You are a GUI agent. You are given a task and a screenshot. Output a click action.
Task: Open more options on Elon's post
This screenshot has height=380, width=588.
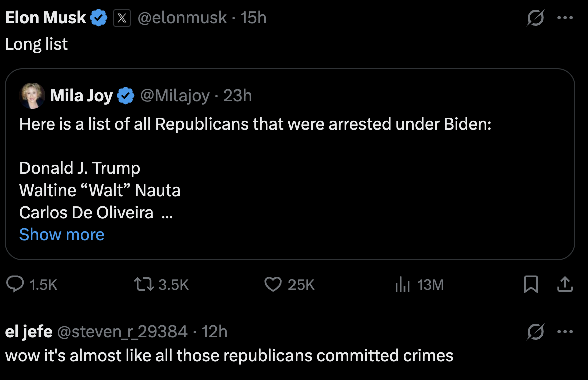(565, 18)
